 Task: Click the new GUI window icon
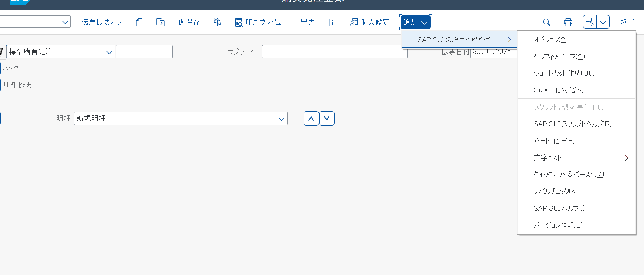coord(590,22)
